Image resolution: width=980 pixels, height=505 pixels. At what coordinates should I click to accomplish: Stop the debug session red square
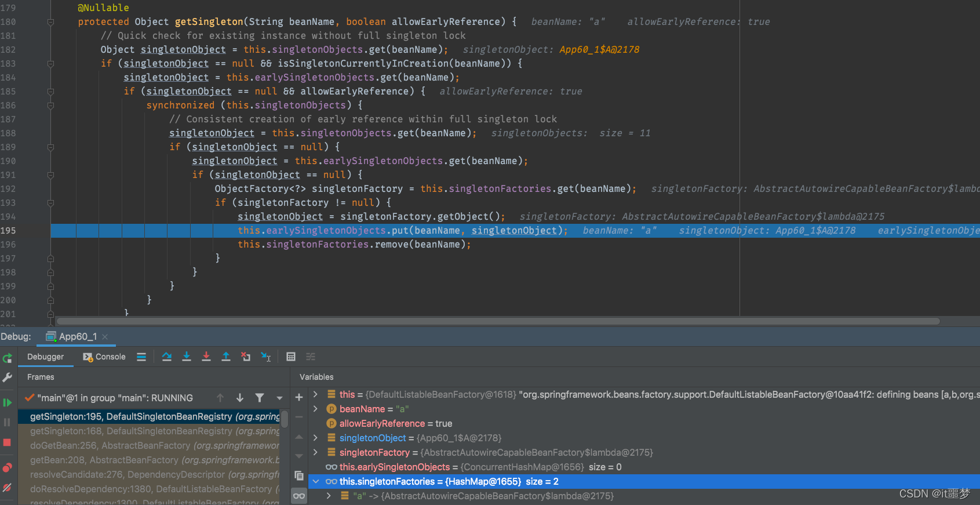7,442
